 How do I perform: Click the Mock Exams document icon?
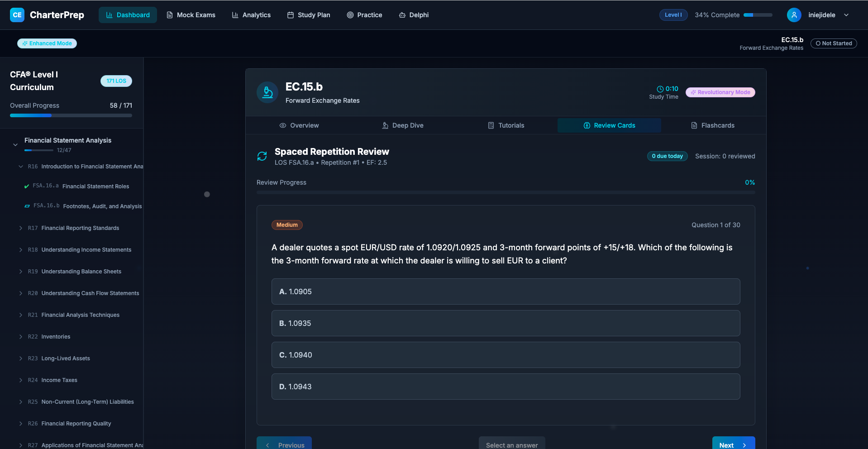pos(170,15)
